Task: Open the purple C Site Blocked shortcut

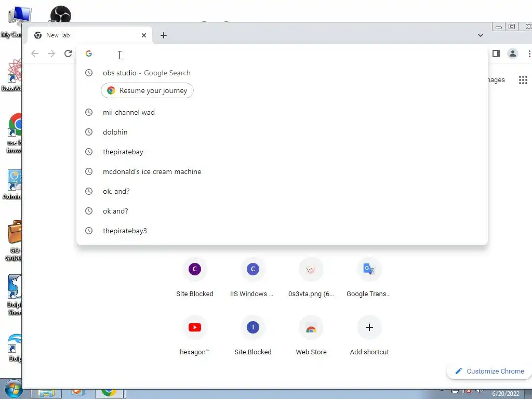Action: click(195, 278)
